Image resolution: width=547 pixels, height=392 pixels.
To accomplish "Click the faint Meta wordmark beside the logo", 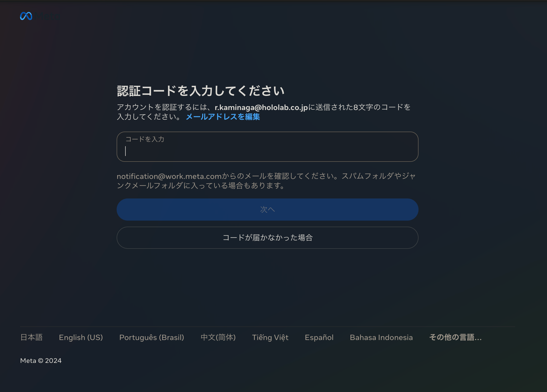I will point(47,16).
